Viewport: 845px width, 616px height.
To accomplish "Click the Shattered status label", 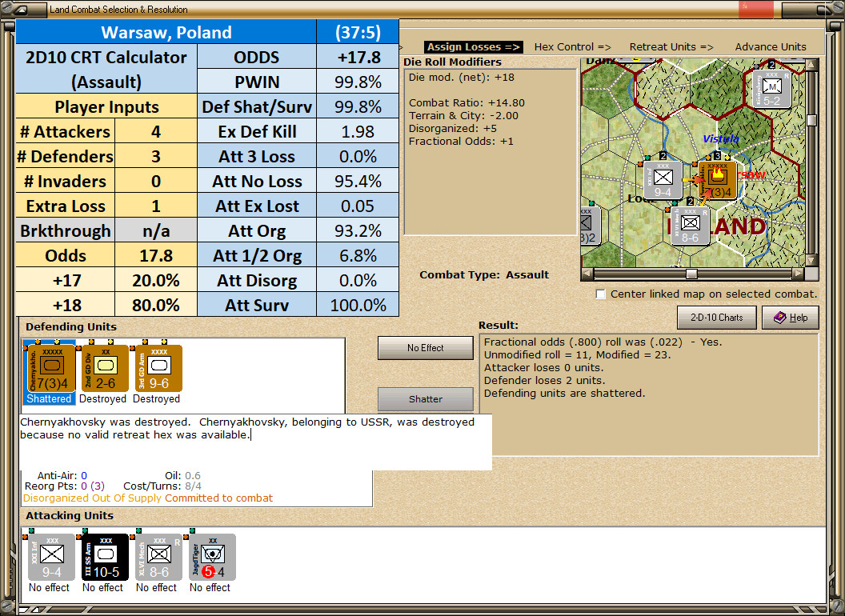I will [49, 399].
